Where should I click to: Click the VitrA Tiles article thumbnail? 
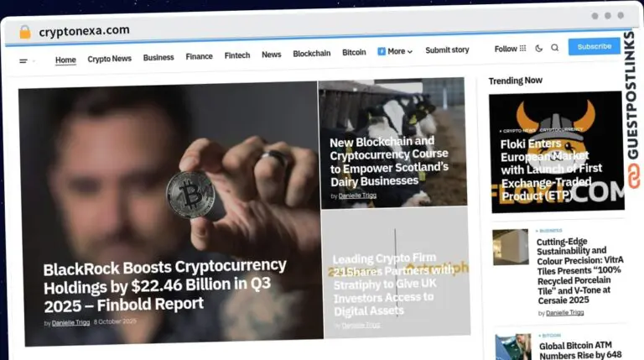511,247
